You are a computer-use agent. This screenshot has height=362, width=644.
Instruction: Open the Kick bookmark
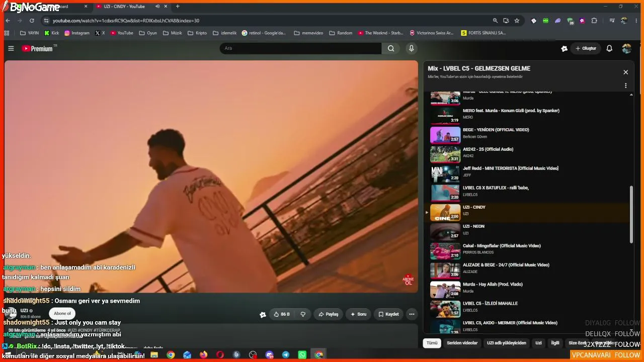pos(52,33)
